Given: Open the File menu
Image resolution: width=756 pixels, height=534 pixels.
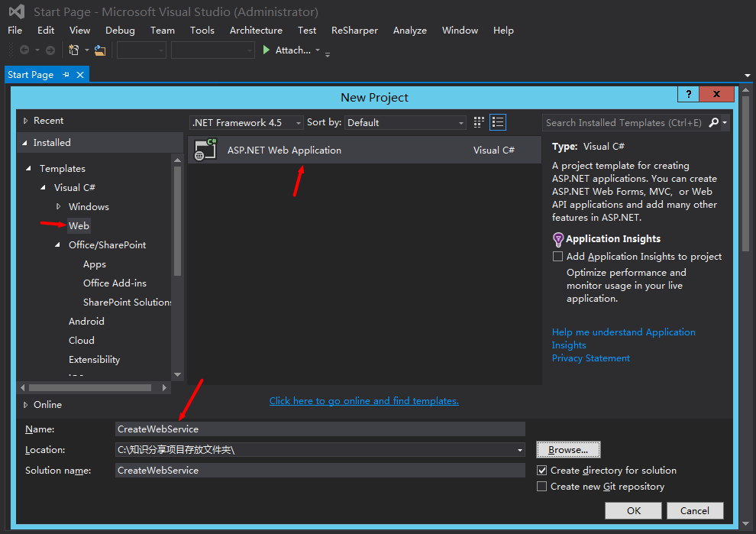Looking at the screenshot, I should click(15, 31).
